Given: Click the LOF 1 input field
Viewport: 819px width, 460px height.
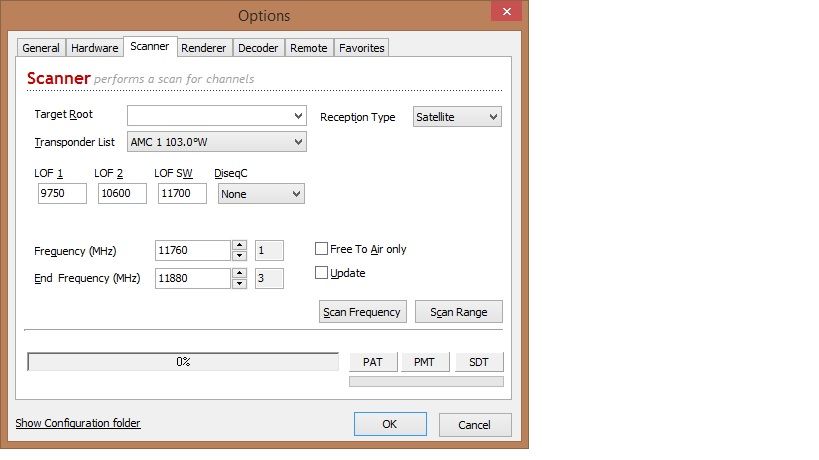Looking at the screenshot, I should pyautogui.click(x=62, y=193).
